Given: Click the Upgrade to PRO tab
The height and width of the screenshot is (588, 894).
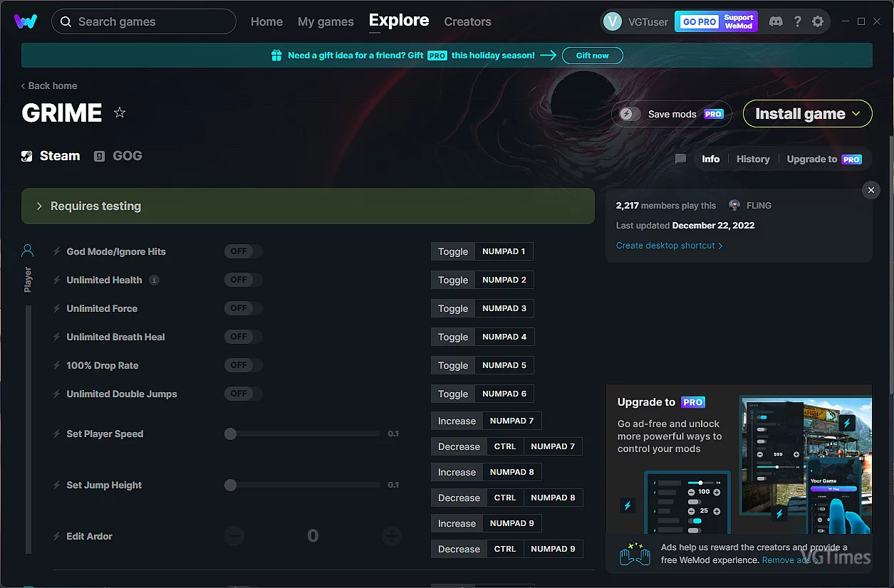Looking at the screenshot, I should [824, 159].
